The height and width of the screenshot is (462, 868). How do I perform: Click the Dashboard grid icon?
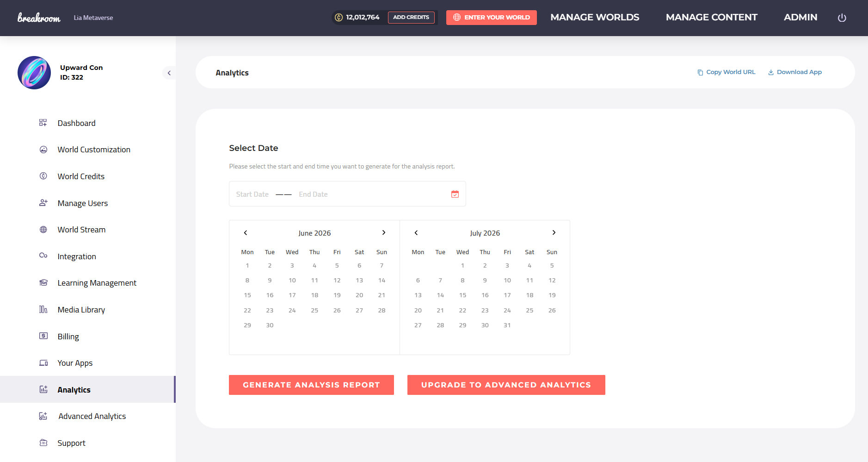[x=43, y=123]
